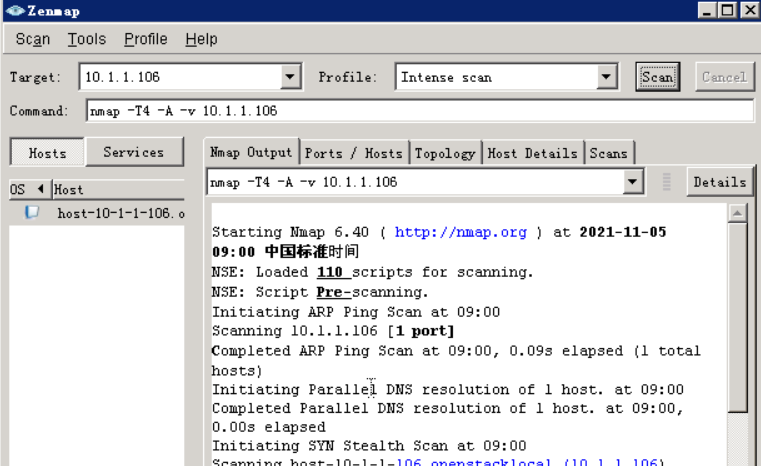
Task: Click the 'Initiating ARP Ping Scan' output line
Action: point(356,312)
